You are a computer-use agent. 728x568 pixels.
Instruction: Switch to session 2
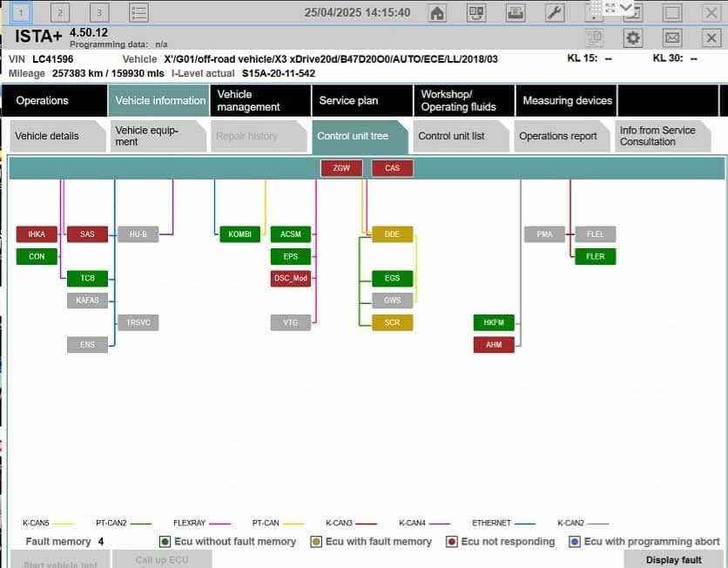(60, 12)
